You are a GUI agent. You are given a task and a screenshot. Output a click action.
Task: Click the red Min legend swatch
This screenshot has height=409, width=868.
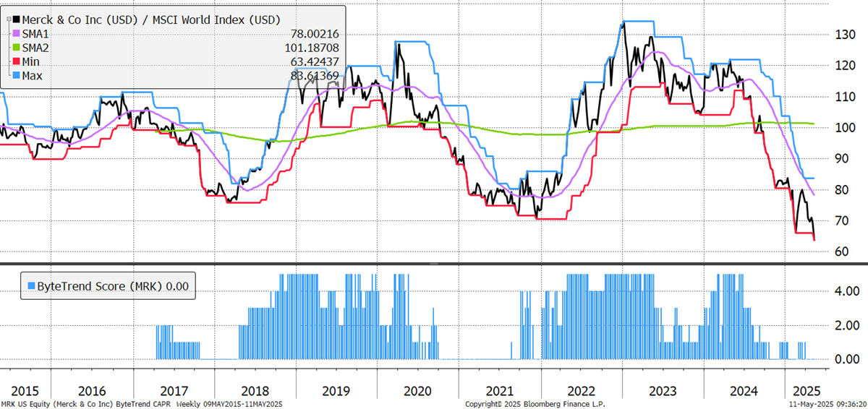point(16,62)
